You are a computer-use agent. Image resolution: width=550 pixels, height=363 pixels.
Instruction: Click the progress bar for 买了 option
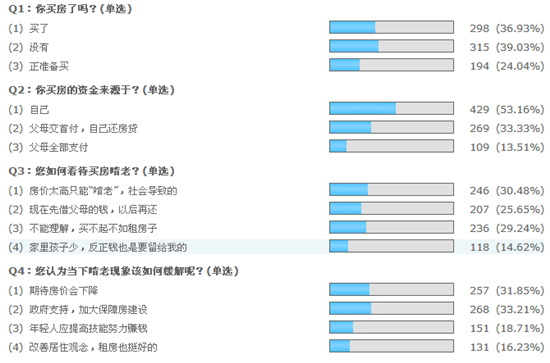[391, 27]
